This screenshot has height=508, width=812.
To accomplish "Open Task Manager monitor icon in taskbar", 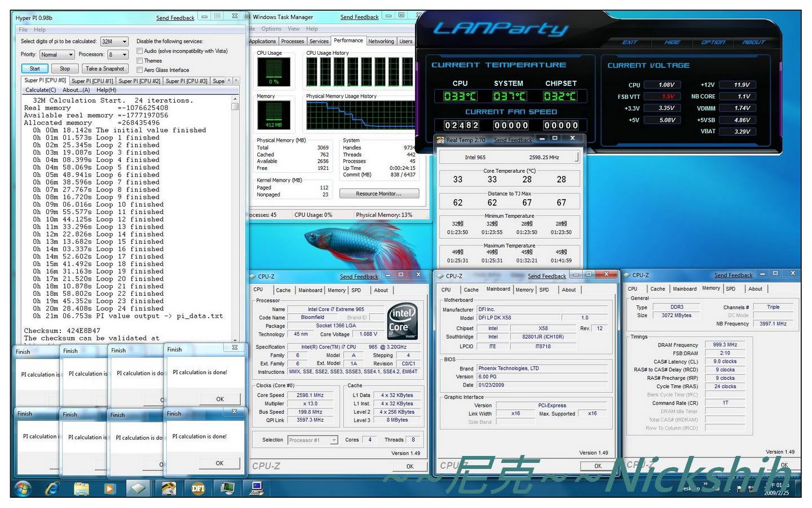I will (228, 488).
